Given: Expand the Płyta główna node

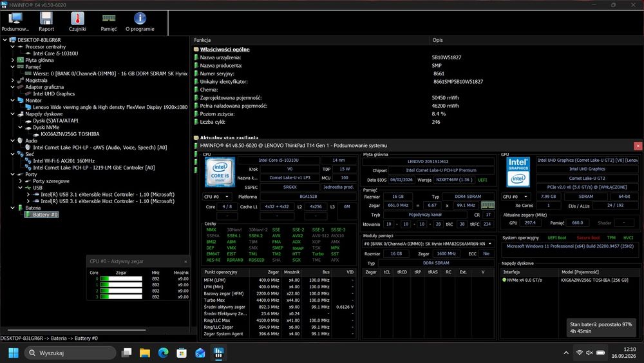Looking at the screenshot, I should (13, 60).
